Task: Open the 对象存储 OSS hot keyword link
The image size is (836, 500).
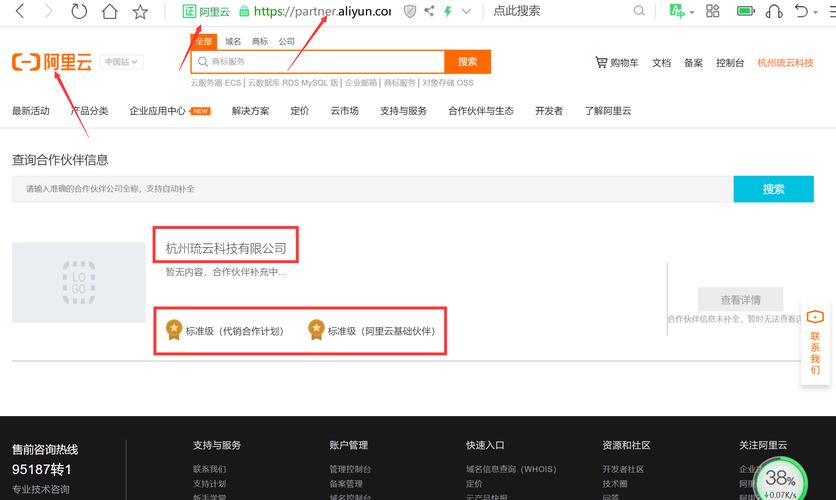Action: tap(448, 83)
